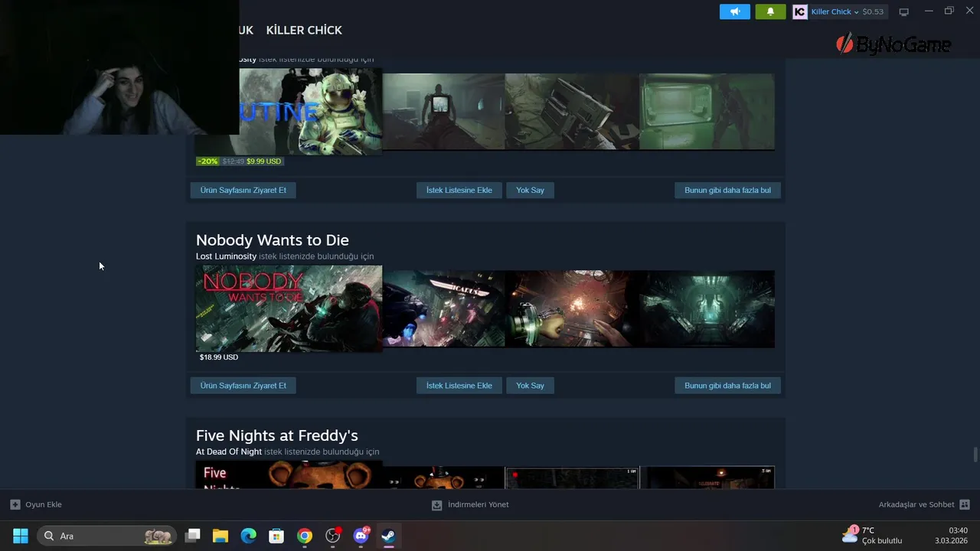Launch Microsoft Edge from the taskbar
Screen dimensions: 980x551
[x=249, y=536]
